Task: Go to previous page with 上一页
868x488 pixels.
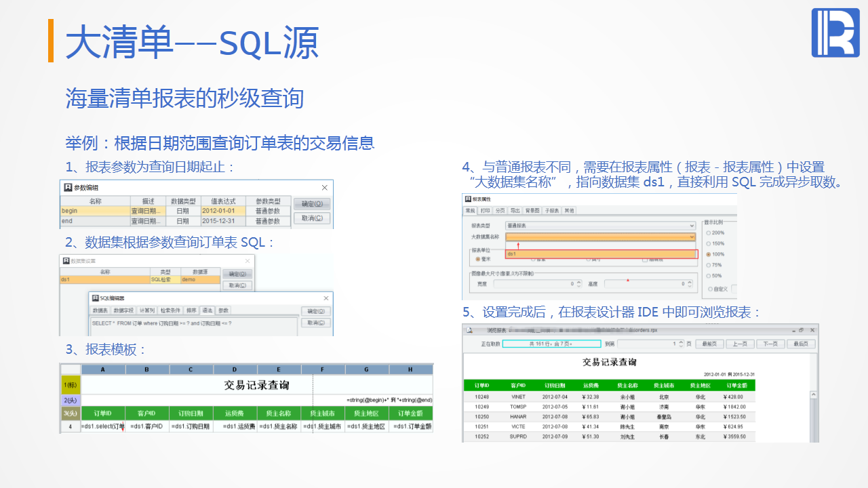Action: pos(740,344)
